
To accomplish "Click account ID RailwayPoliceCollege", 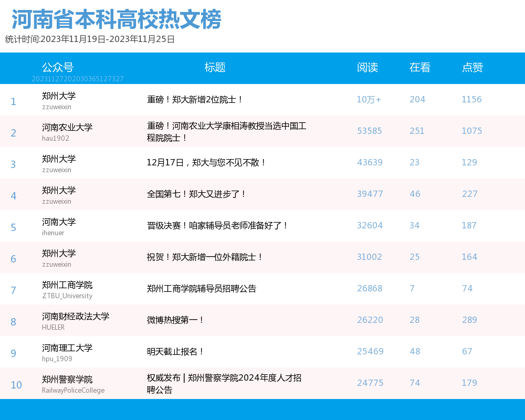I will pyautogui.click(x=73, y=390).
